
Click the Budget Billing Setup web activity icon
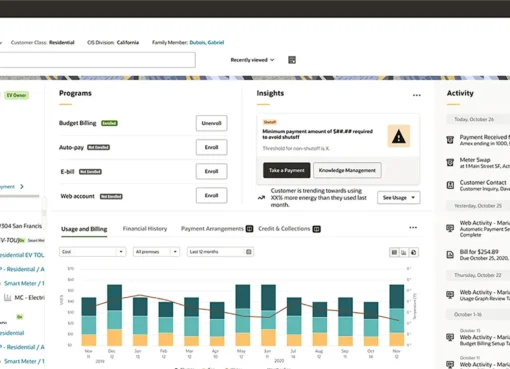[x=450, y=337]
